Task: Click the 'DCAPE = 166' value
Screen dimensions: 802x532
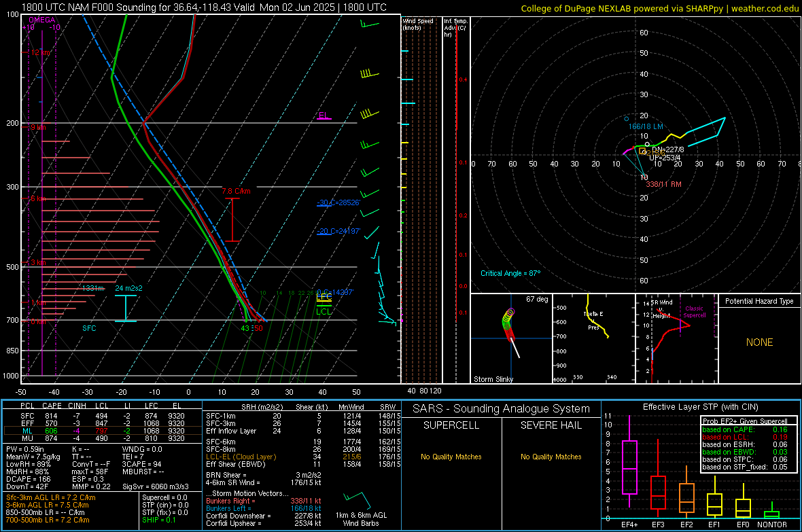Action: (28, 479)
